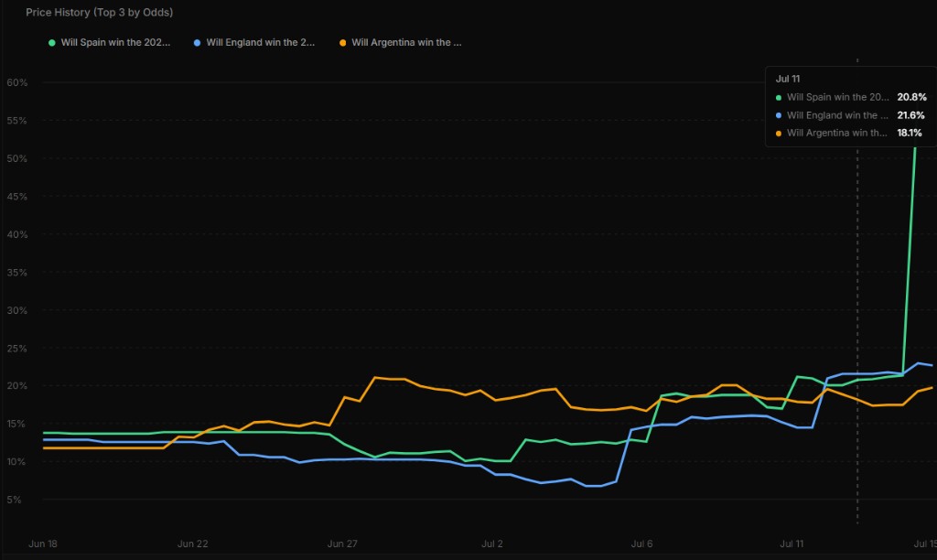Click the 21.6% England tooltip value

(910, 114)
